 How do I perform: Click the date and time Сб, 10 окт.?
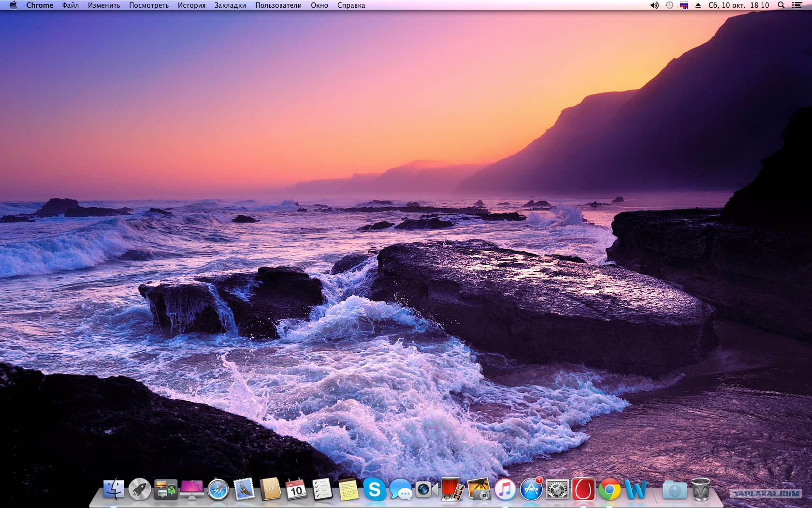pos(739,5)
